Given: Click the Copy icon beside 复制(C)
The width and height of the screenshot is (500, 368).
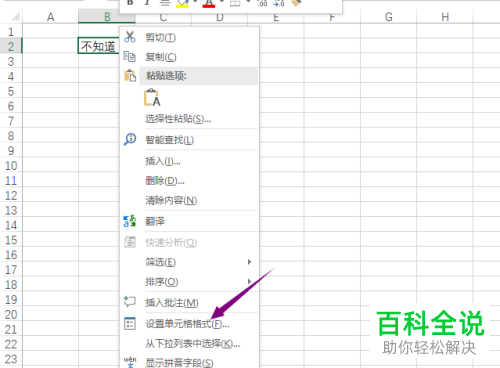Looking at the screenshot, I should point(130,57).
